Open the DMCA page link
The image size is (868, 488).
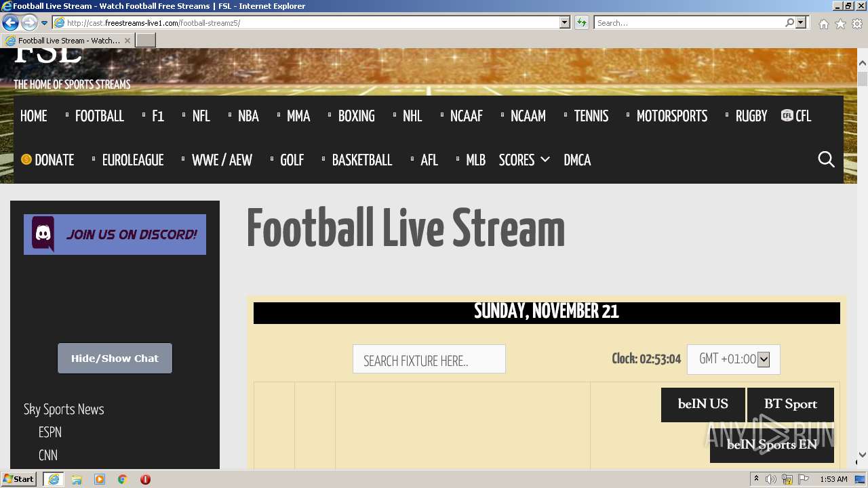point(578,160)
